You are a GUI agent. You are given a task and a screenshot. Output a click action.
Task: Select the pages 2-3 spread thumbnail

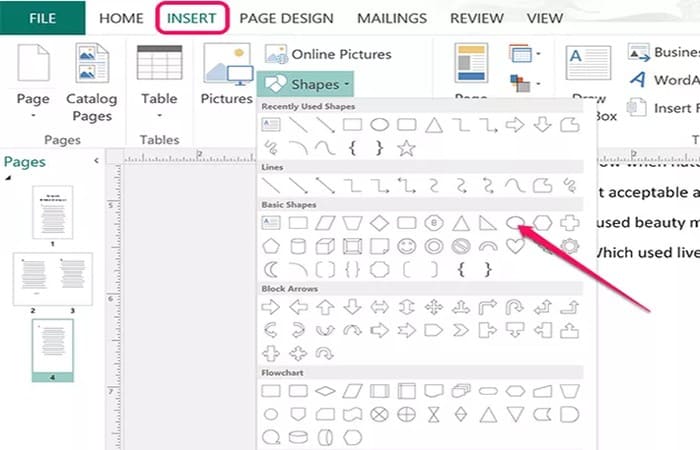coord(53,279)
